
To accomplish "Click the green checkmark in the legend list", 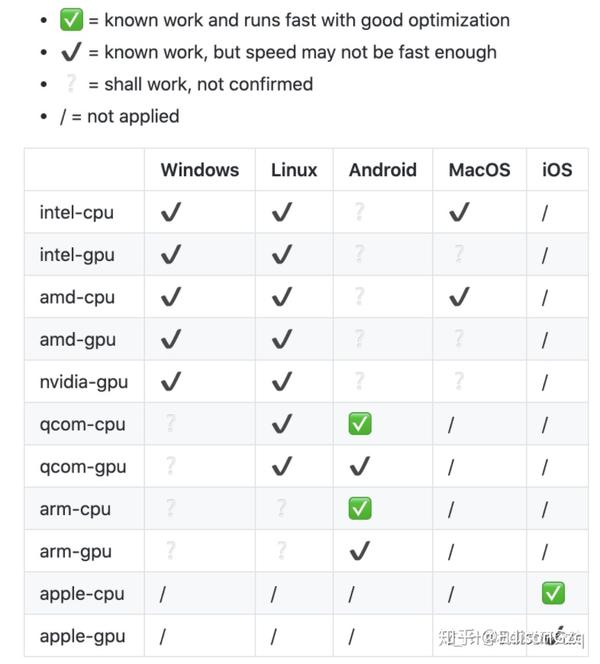I will 71,20.
